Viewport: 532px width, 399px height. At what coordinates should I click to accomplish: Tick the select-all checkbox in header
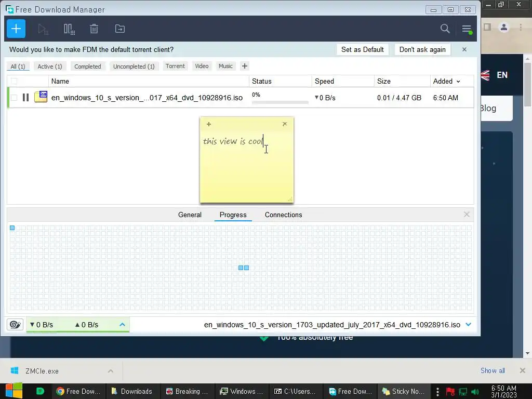[14, 81]
